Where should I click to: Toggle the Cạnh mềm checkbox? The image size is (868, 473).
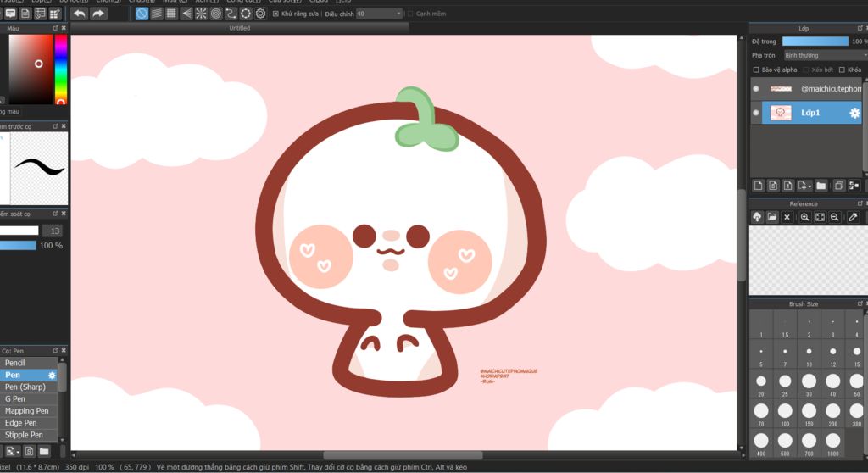(410, 14)
